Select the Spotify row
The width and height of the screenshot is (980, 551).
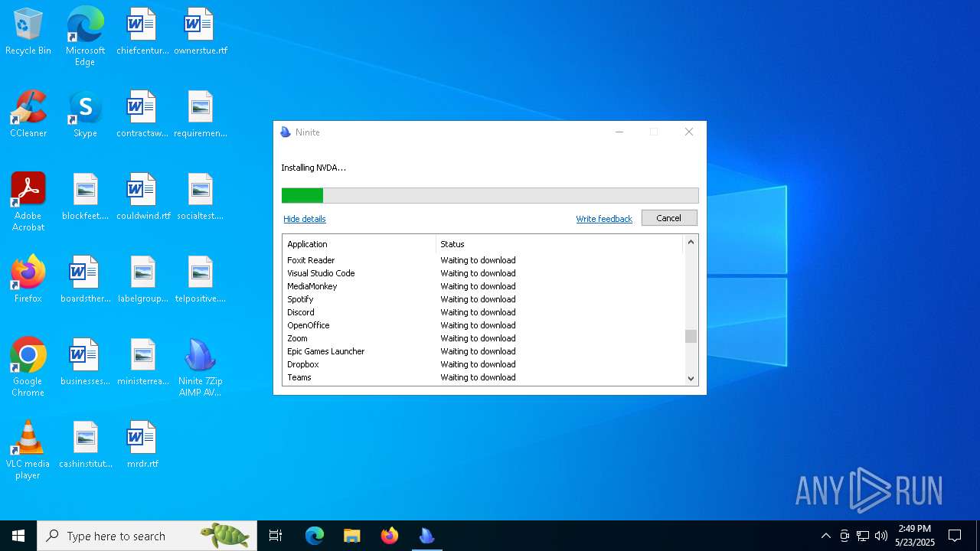coord(482,299)
